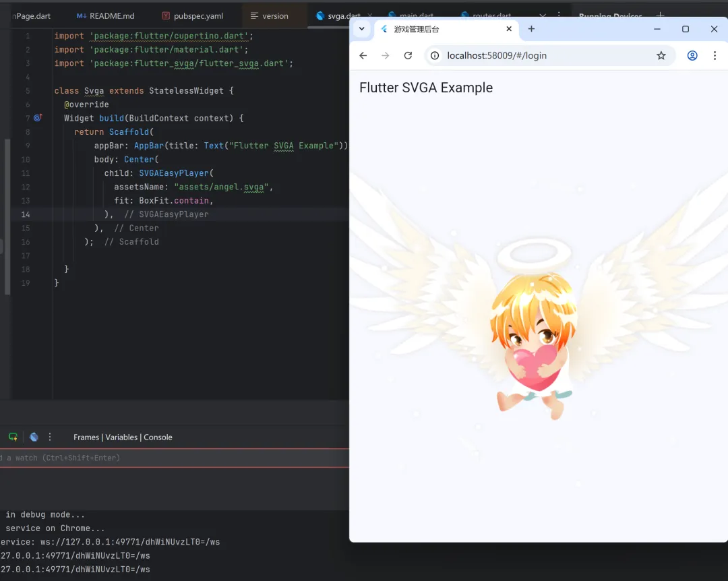Select the 游戏管理后台 Chrome tab
Screen dimensions: 728x581
pyautogui.click(x=446, y=29)
